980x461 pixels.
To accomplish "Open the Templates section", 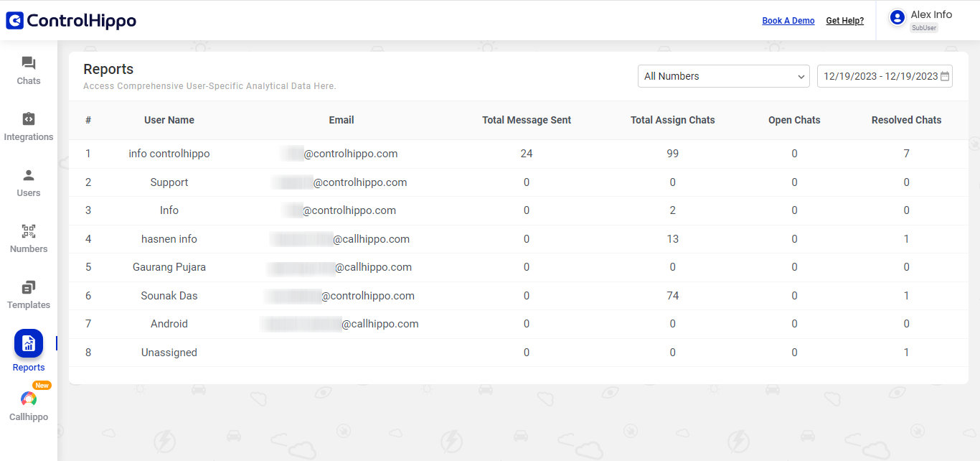I will click(x=28, y=294).
